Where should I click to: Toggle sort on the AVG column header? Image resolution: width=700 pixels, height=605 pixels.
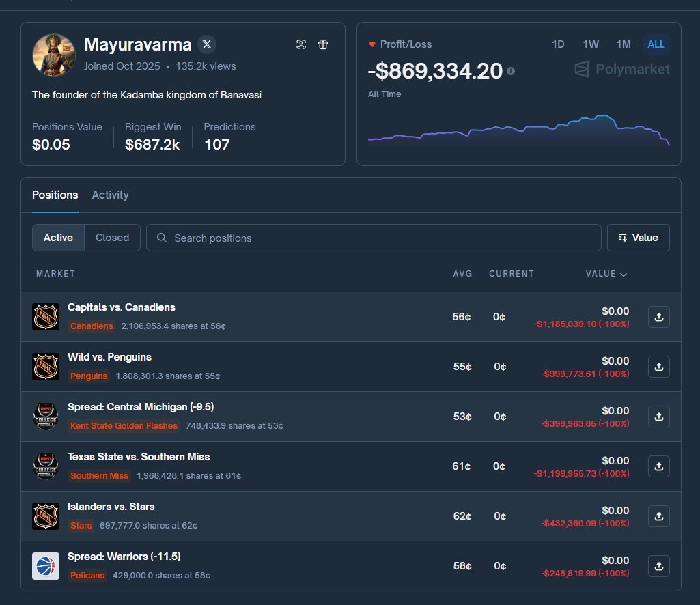463,274
